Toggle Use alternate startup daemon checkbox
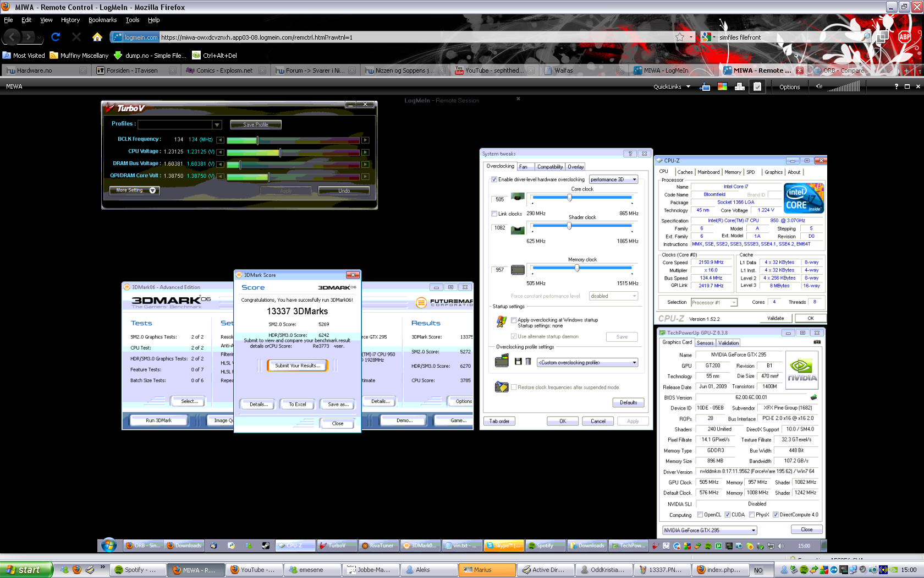924x578 pixels. tap(514, 336)
